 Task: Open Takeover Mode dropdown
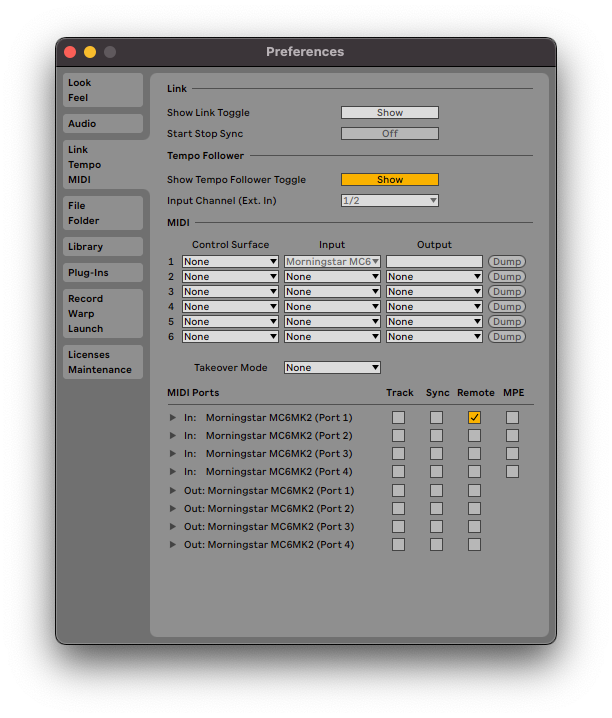coord(332,368)
